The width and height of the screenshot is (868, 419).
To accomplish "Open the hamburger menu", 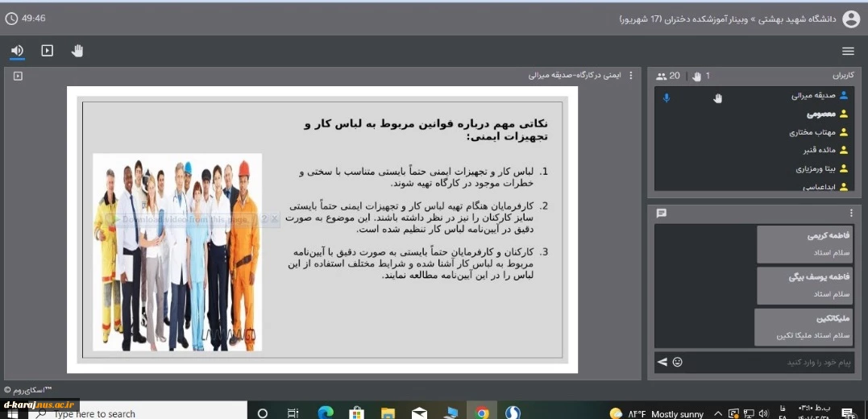I will tap(848, 52).
